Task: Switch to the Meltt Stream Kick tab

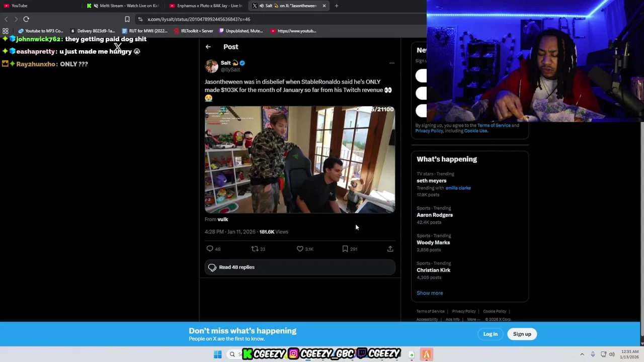Action: [123, 6]
